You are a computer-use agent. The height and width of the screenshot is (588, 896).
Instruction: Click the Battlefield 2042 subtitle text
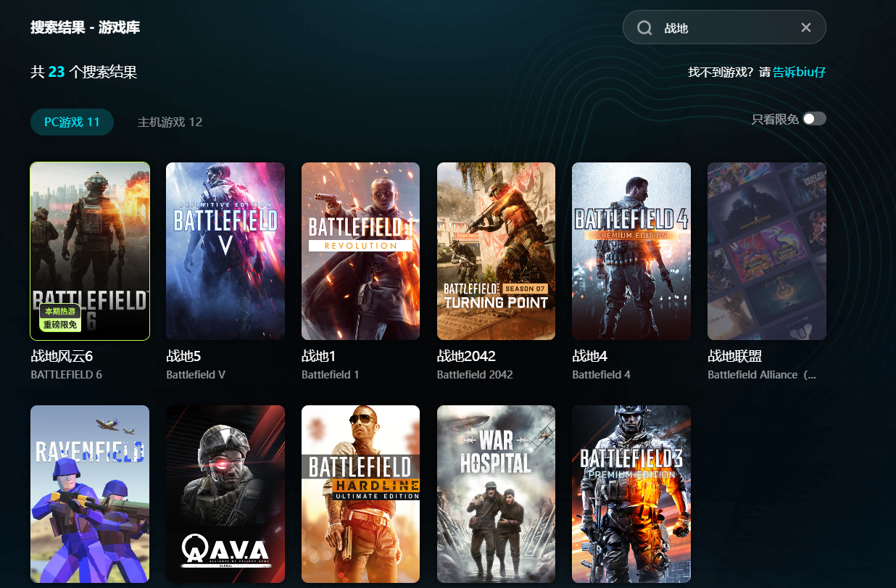(475, 375)
